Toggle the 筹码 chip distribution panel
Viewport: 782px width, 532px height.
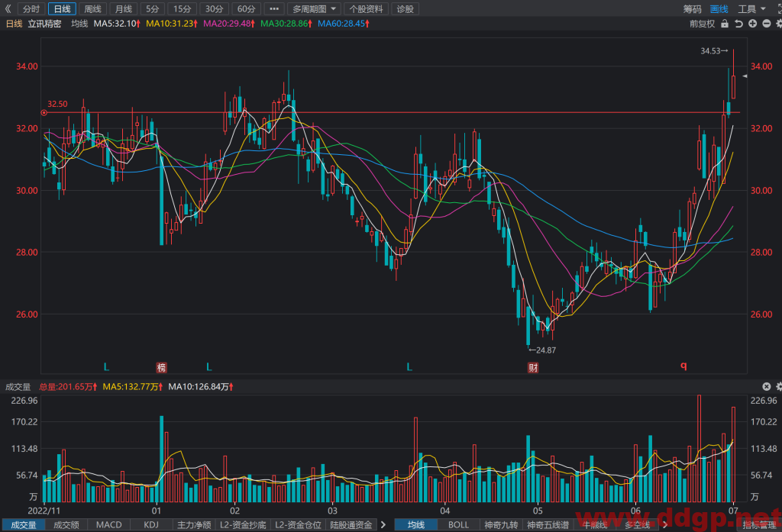[x=692, y=9]
